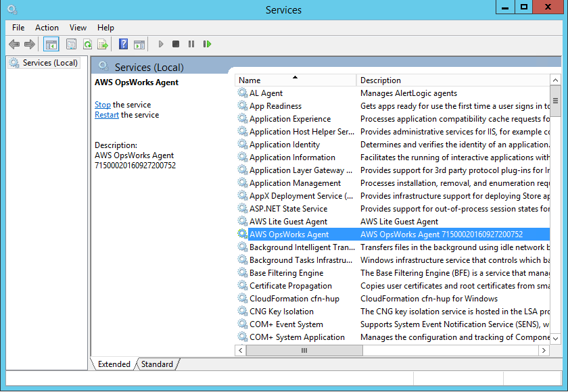Click gear icon in Services (Local) header
The image size is (568, 392).
(103, 66)
